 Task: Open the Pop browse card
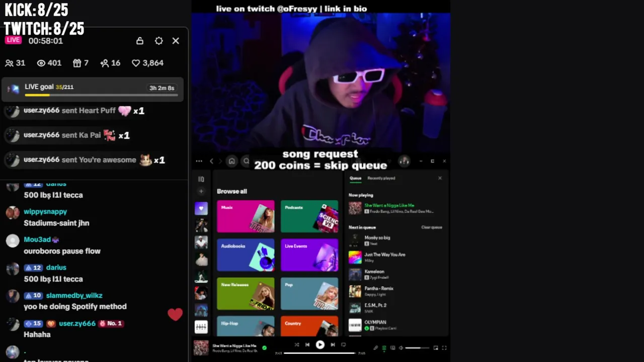tap(309, 294)
